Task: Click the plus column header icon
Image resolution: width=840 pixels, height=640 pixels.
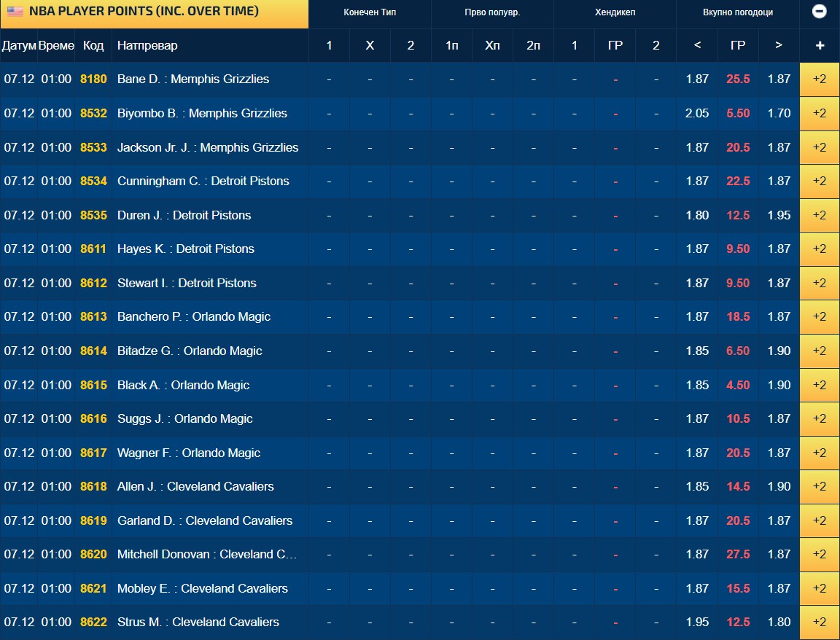Action: (820, 45)
